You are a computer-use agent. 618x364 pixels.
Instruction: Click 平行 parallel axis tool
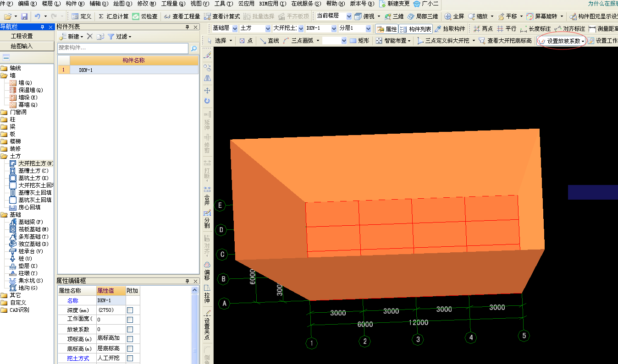click(x=507, y=29)
